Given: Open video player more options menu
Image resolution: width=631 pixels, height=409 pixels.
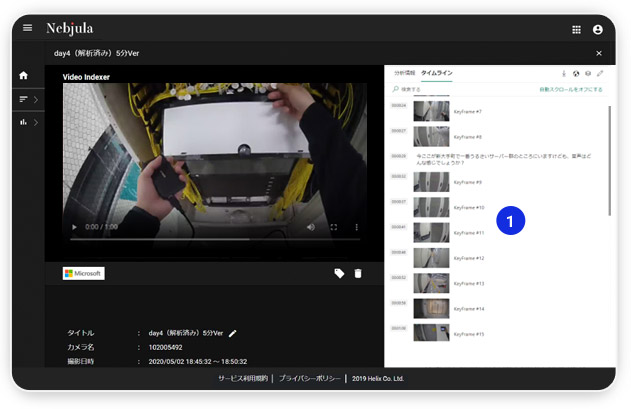Looking at the screenshot, I should coord(356,227).
